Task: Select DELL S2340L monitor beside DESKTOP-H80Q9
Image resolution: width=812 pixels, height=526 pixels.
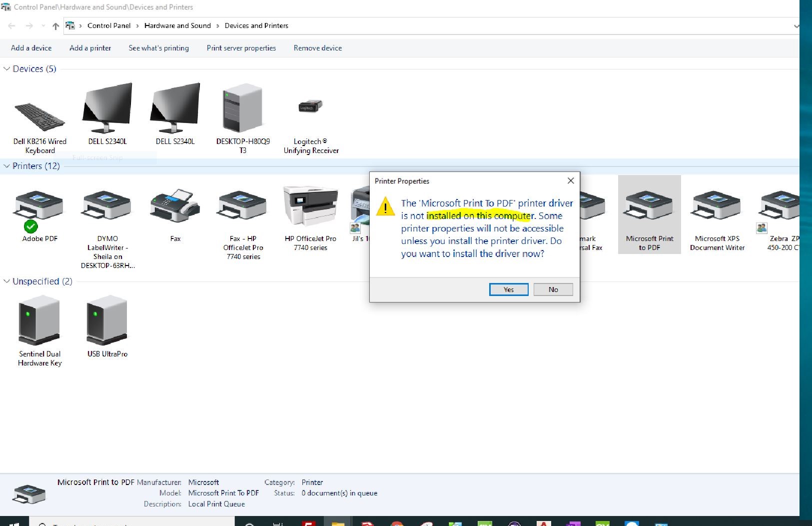Action: 175,114
